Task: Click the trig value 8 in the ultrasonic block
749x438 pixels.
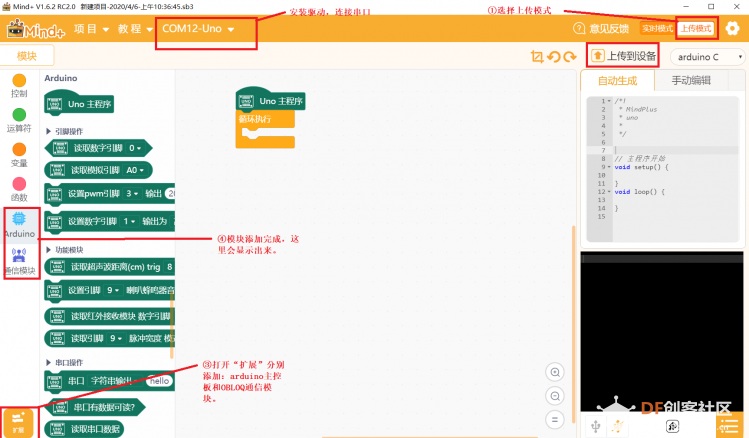Action: (x=169, y=267)
